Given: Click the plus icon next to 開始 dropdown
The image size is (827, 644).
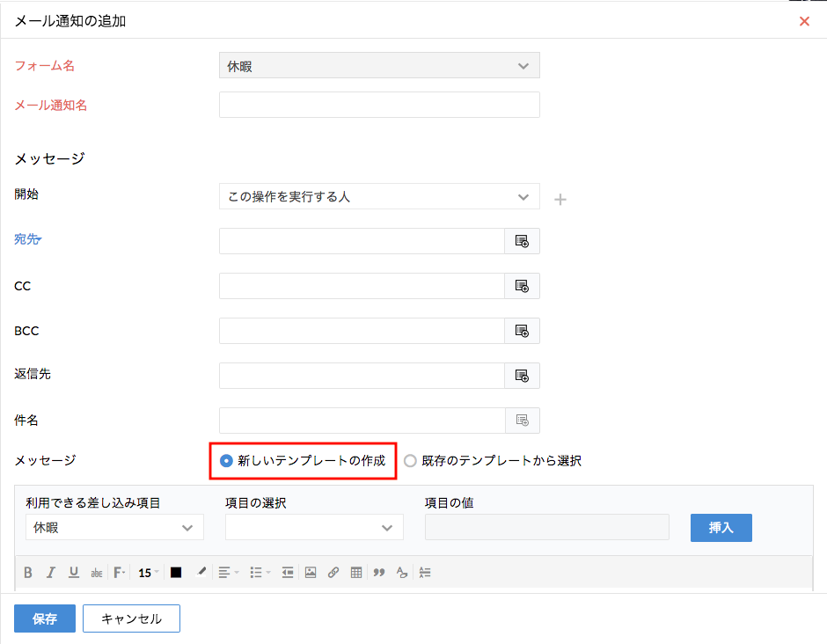Looking at the screenshot, I should coord(560,200).
